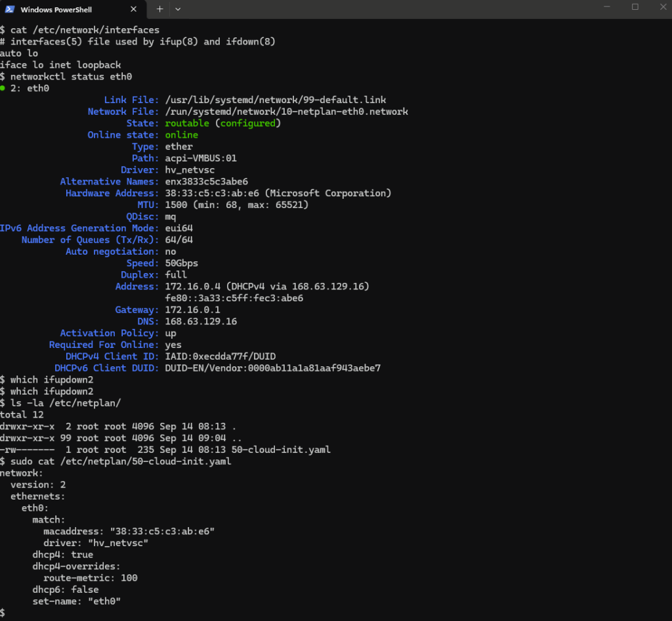Click the "auto lo" output line

click(x=19, y=53)
